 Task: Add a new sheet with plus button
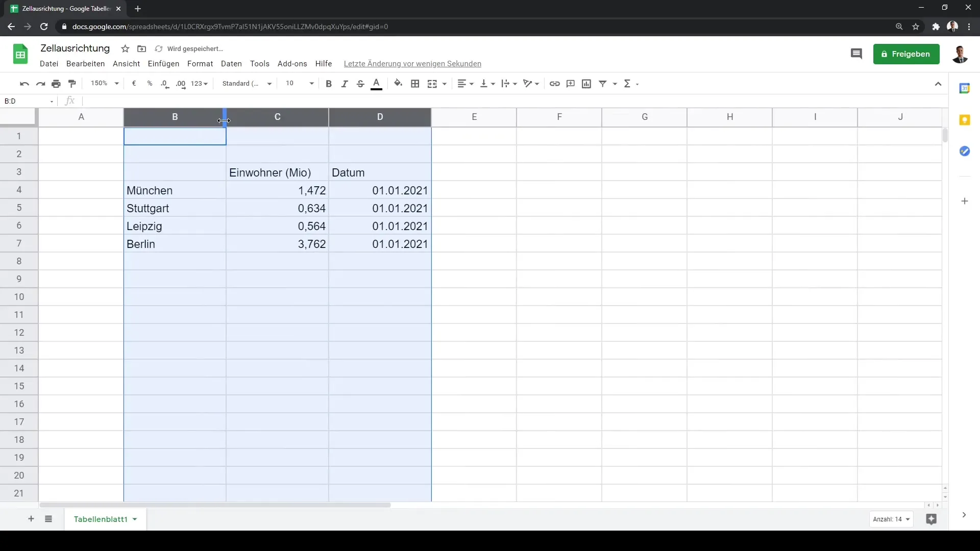coord(31,519)
